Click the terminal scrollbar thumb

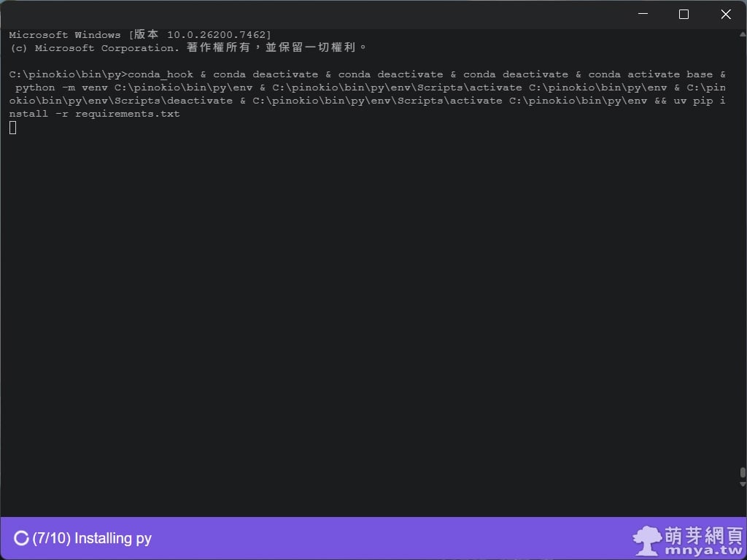pos(743,473)
